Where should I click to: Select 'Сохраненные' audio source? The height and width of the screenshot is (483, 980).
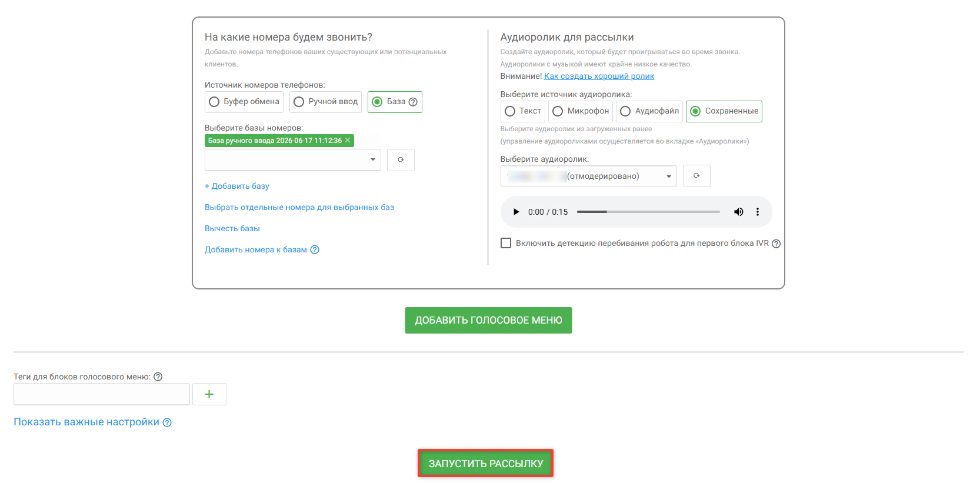pos(724,111)
